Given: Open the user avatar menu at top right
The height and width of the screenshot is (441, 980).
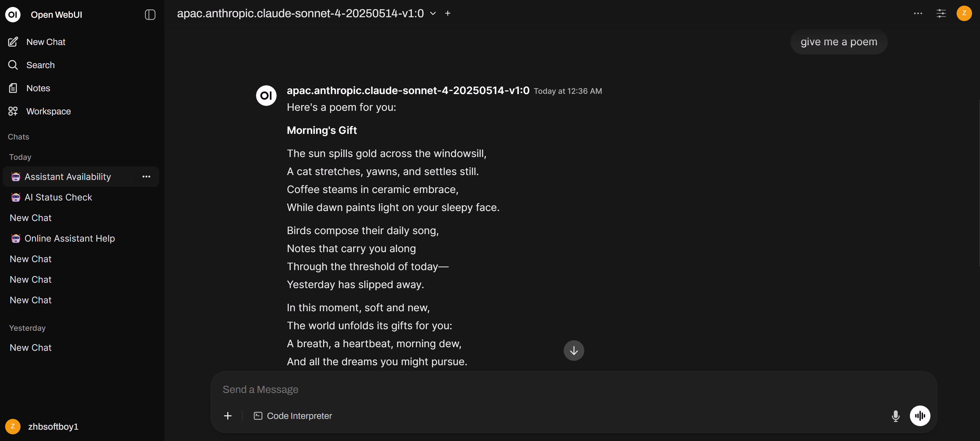Looking at the screenshot, I should (964, 14).
